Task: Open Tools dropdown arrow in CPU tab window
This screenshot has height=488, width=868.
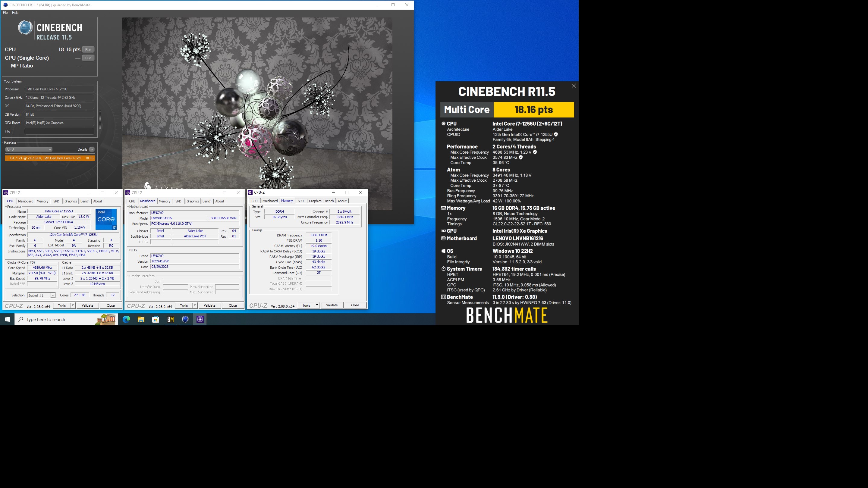Action: click(x=72, y=305)
